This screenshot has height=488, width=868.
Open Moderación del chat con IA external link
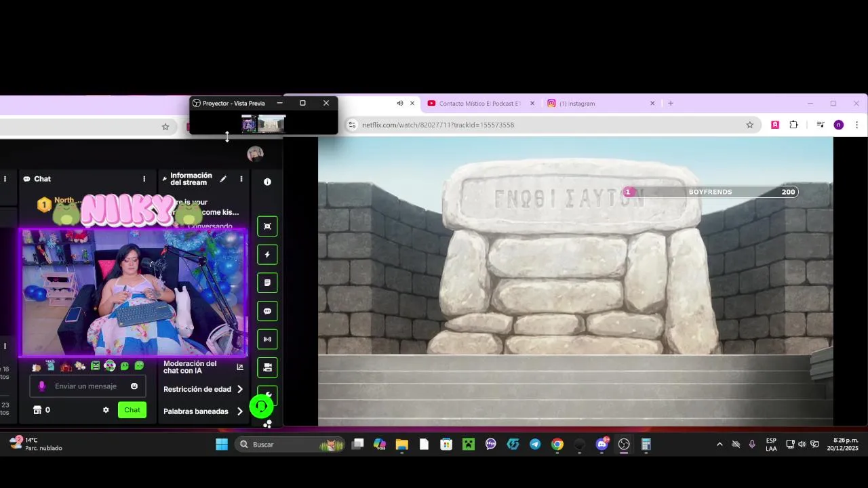click(239, 367)
